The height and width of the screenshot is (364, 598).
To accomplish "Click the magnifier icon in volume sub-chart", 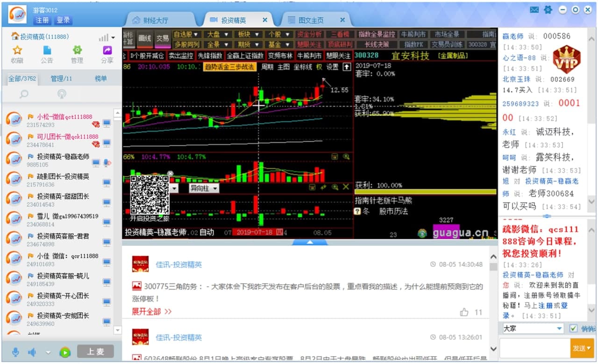I will (x=346, y=157).
